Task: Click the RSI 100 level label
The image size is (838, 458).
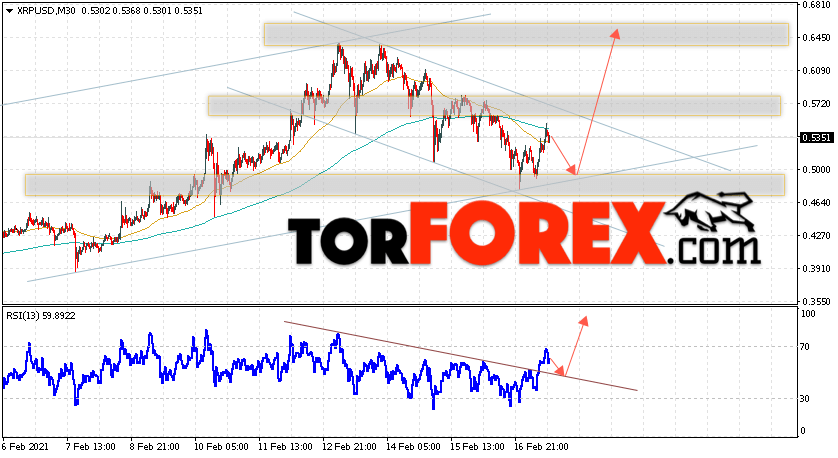Action: point(809,314)
